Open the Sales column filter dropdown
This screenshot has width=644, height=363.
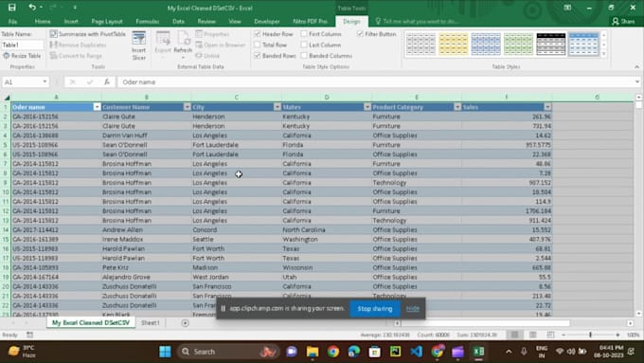tap(547, 107)
